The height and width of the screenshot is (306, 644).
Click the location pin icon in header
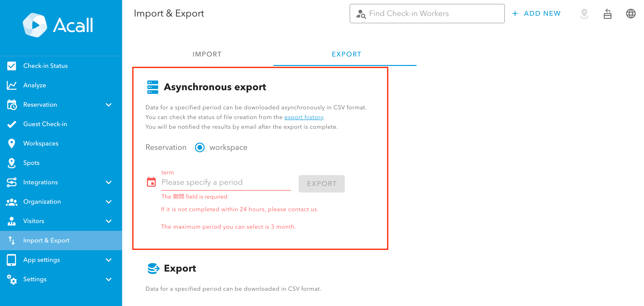pyautogui.click(x=584, y=14)
